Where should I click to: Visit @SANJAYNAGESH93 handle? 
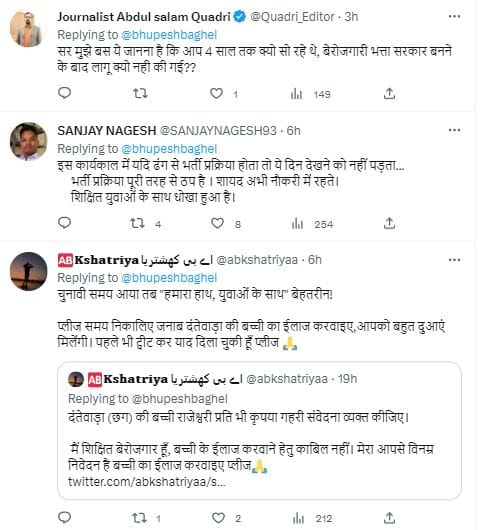coord(218,130)
